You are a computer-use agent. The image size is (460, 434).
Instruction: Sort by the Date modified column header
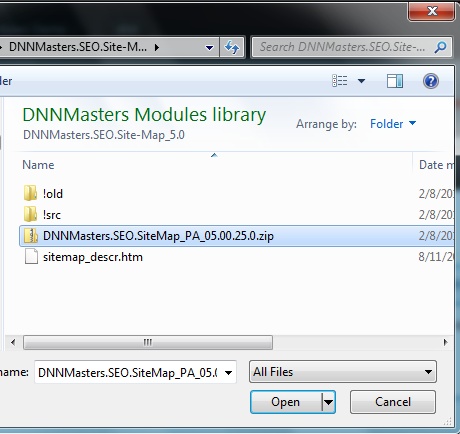[436, 165]
